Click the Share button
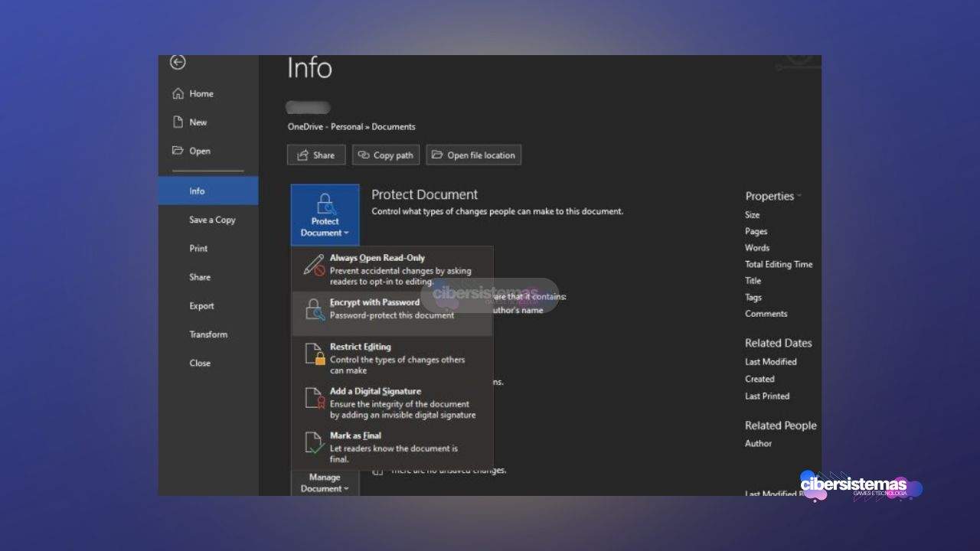980x551 pixels. coord(316,155)
